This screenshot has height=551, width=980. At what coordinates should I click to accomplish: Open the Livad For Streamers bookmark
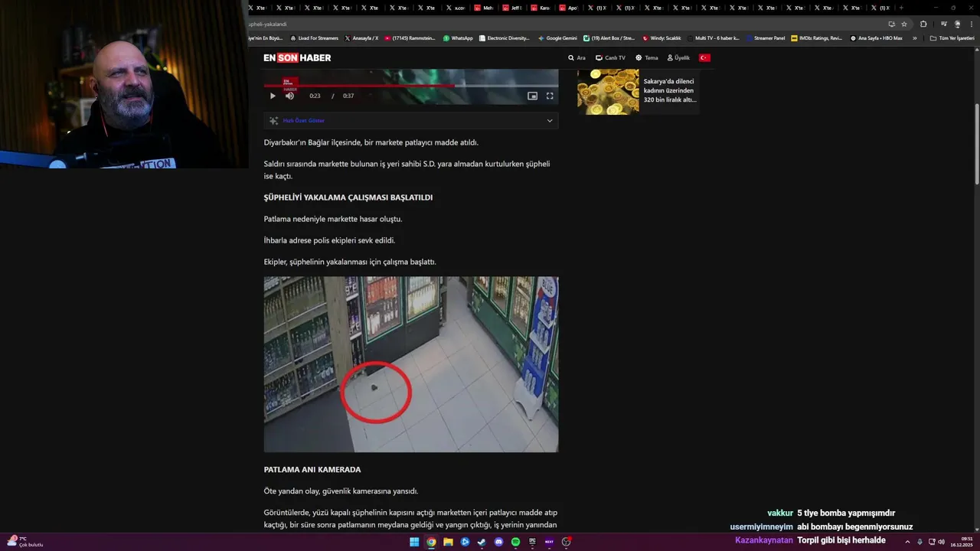click(x=314, y=37)
